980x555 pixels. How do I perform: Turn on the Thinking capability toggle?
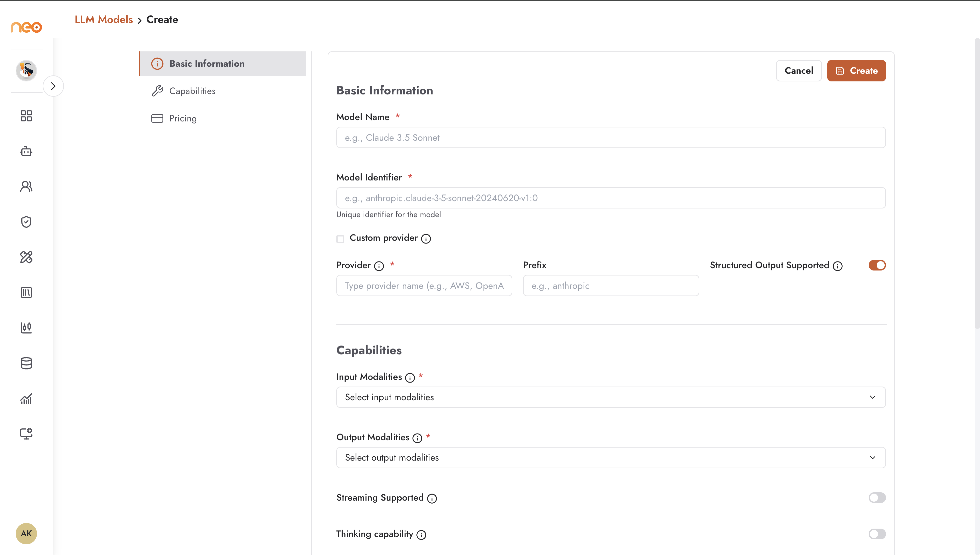877,534
